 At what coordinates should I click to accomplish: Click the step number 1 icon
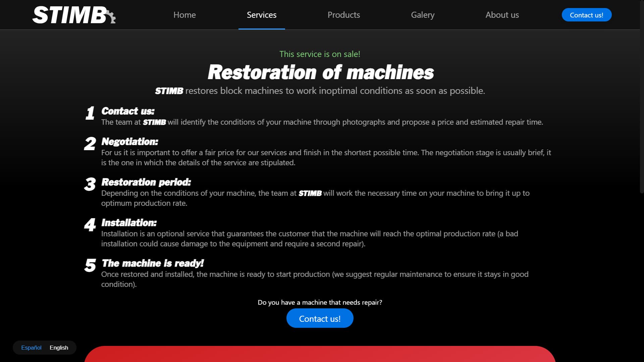point(90,113)
